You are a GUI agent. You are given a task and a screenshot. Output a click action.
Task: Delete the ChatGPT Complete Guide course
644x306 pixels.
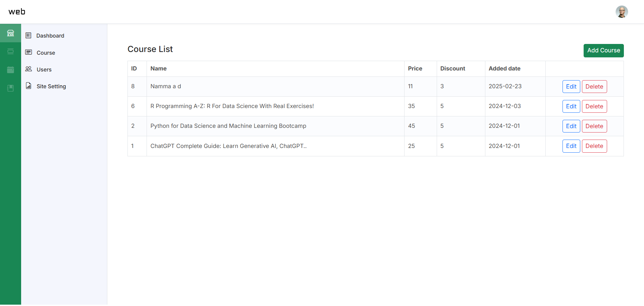(x=594, y=146)
